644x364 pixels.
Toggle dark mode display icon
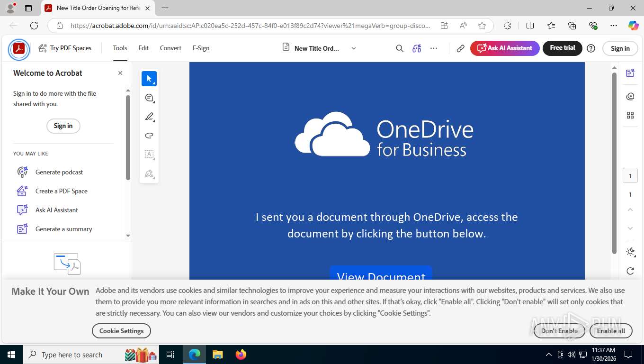[630, 252]
